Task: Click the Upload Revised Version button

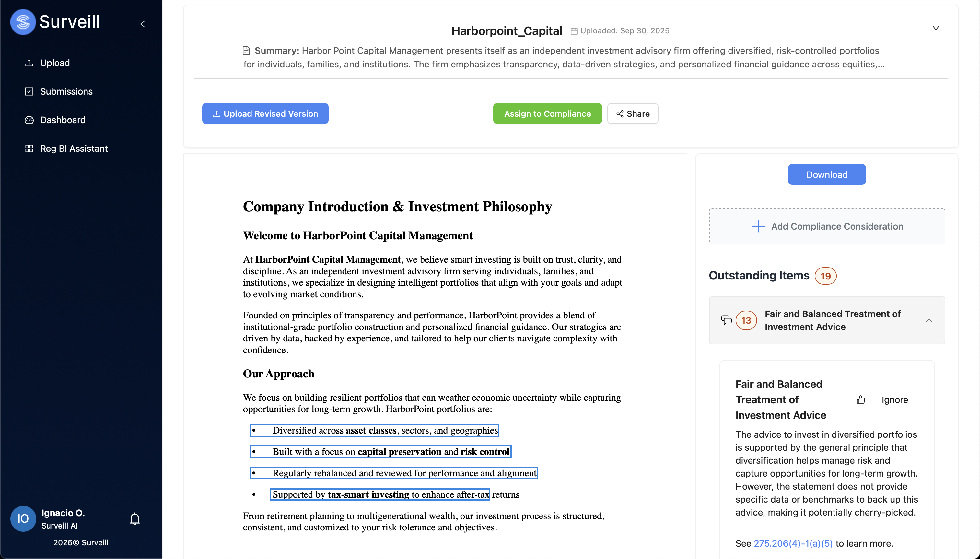Action: [x=265, y=113]
